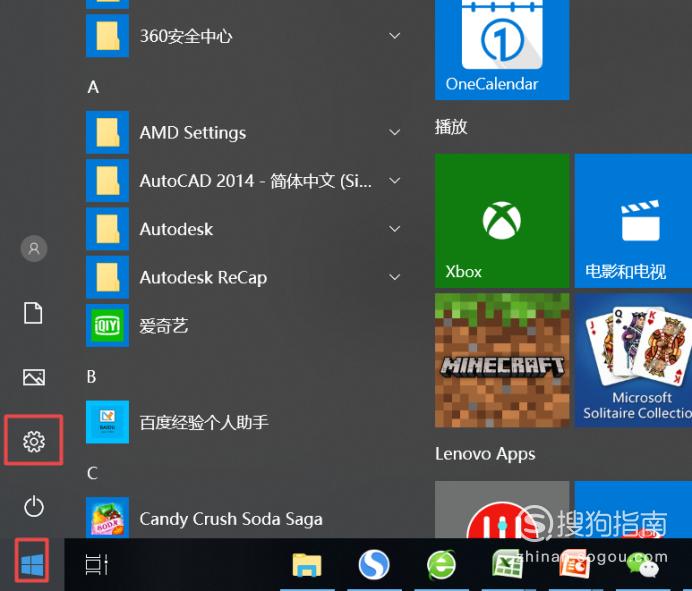Open Task View on the taskbar
This screenshot has width=692, height=591.
pos(97,565)
